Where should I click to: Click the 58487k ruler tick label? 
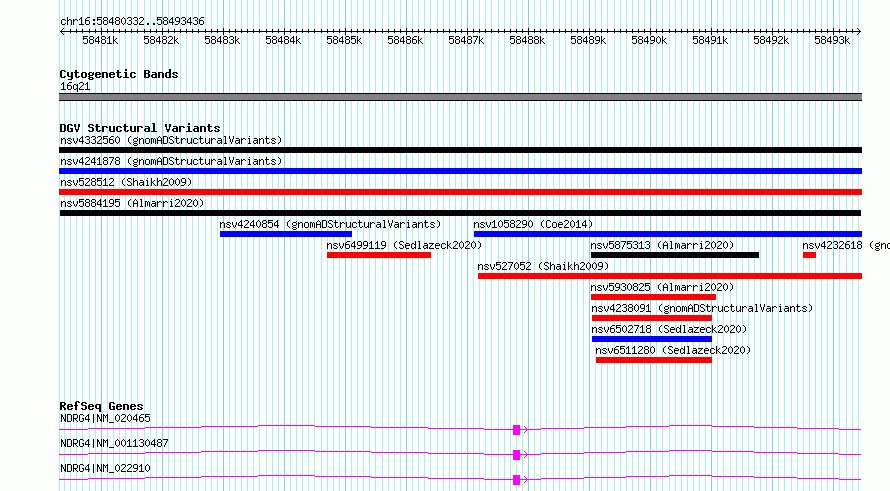click(466, 40)
